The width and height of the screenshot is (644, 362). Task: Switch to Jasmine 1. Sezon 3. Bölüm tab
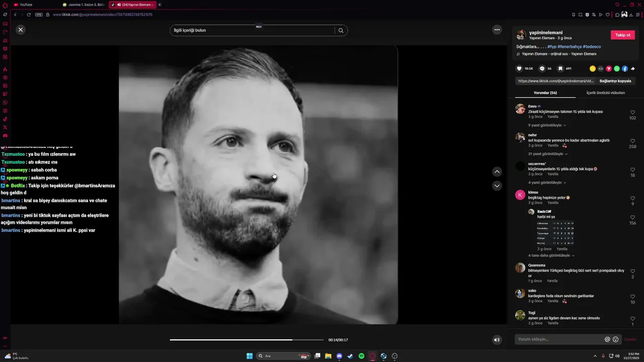tap(83, 5)
